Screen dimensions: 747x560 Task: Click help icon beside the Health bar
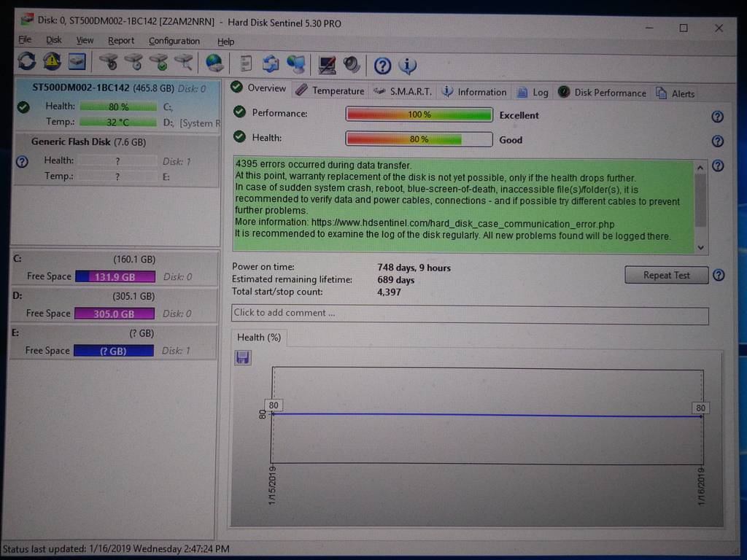pyautogui.click(x=718, y=141)
